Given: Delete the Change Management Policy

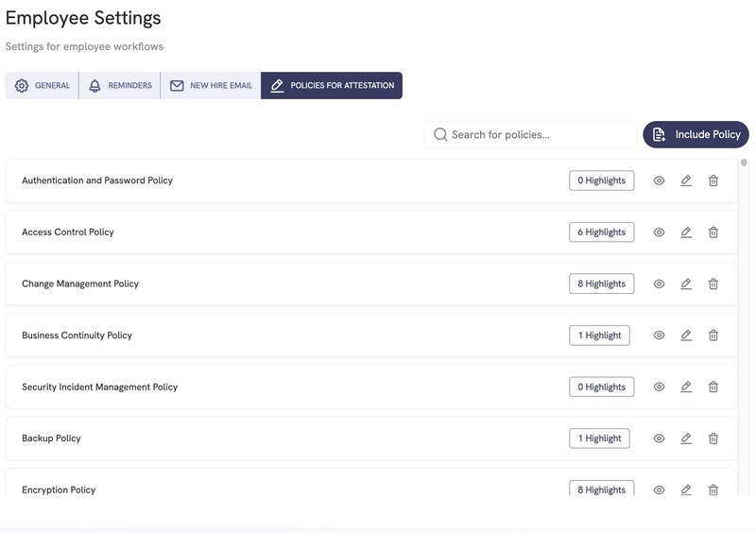Looking at the screenshot, I should tap(713, 284).
